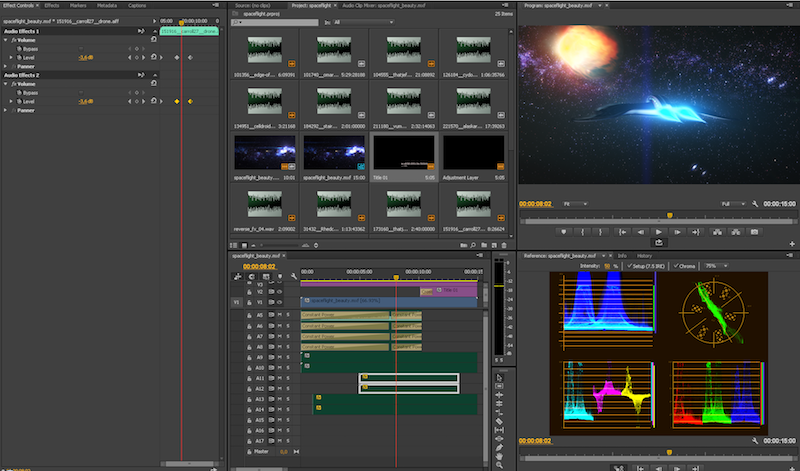Switch to the Metadata tab
Viewport: 800px width, 471px height.
coord(107,5)
